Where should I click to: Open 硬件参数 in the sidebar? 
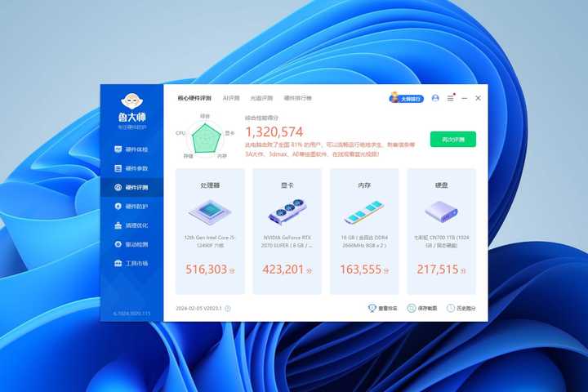[x=131, y=168]
